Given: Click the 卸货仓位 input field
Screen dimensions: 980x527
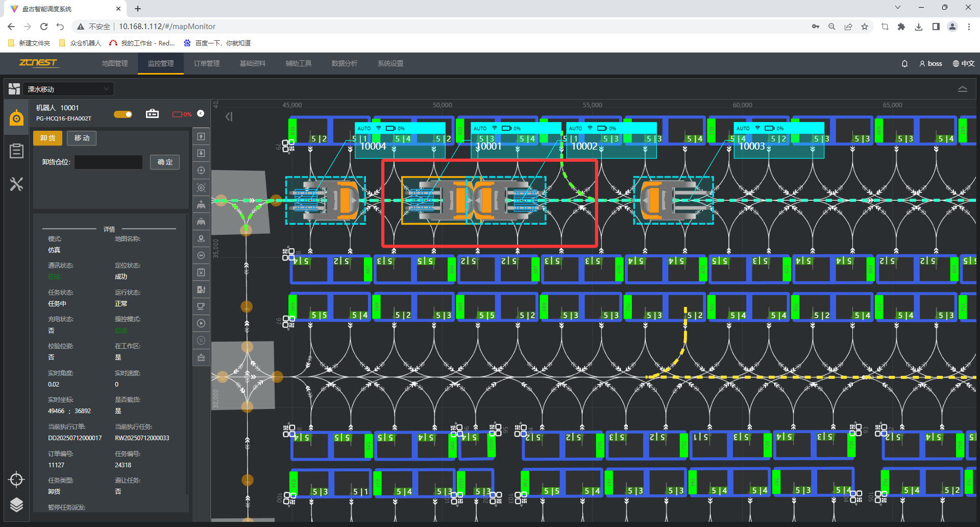Looking at the screenshot, I should (x=109, y=162).
